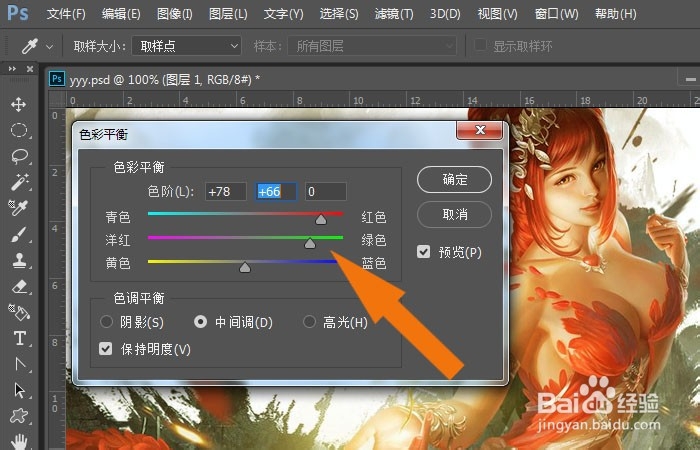Open the 图像(I) menu
Viewport: 700px width, 450px height.
point(175,14)
